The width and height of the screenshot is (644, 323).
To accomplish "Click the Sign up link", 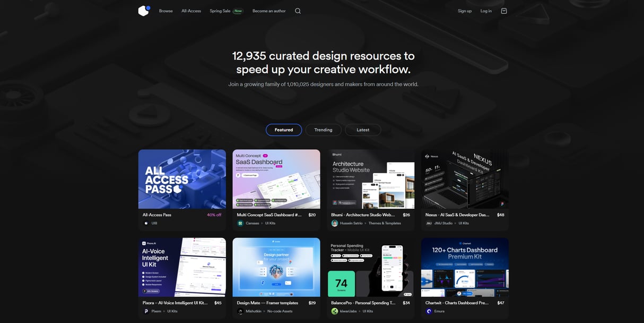I will (465, 11).
